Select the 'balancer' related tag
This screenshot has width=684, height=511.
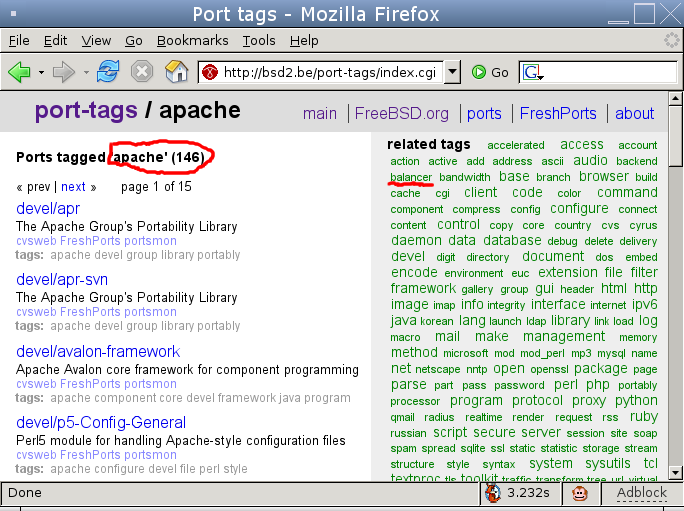click(x=411, y=177)
